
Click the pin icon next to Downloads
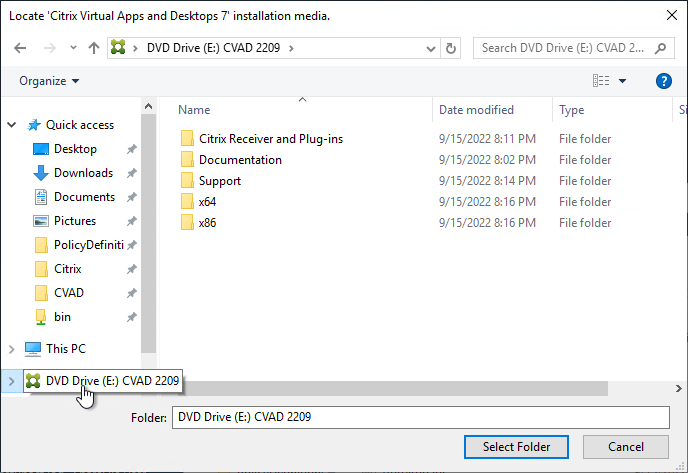point(132,173)
